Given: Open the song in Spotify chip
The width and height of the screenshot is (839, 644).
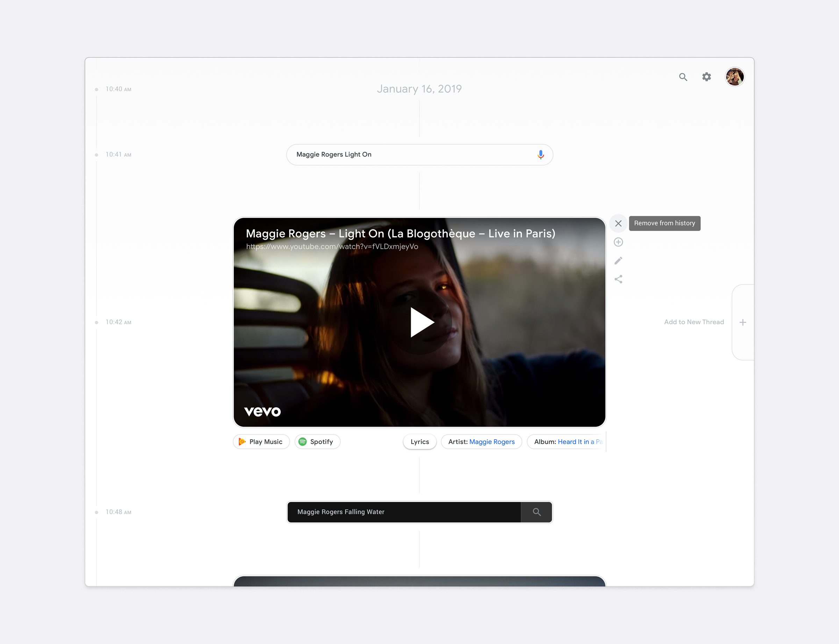Looking at the screenshot, I should [317, 442].
